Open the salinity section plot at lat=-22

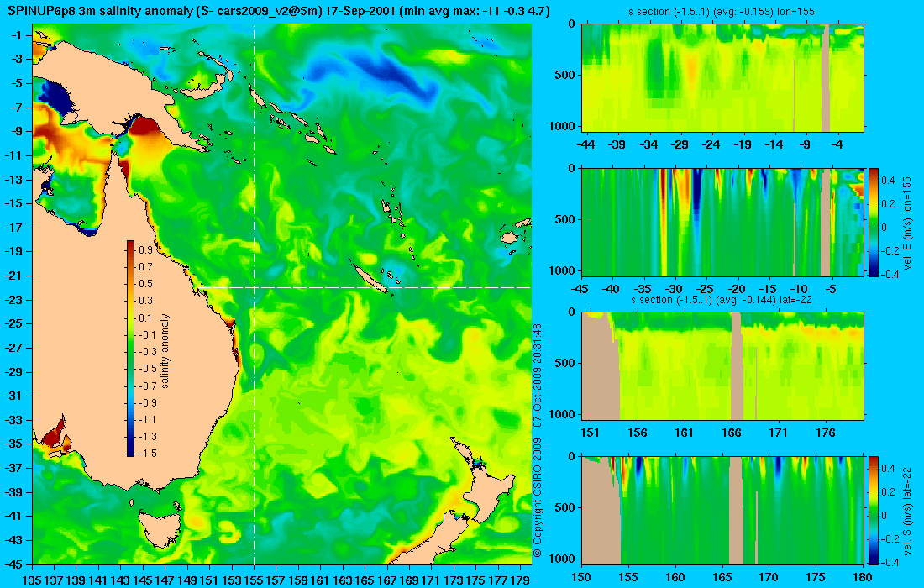point(723,366)
